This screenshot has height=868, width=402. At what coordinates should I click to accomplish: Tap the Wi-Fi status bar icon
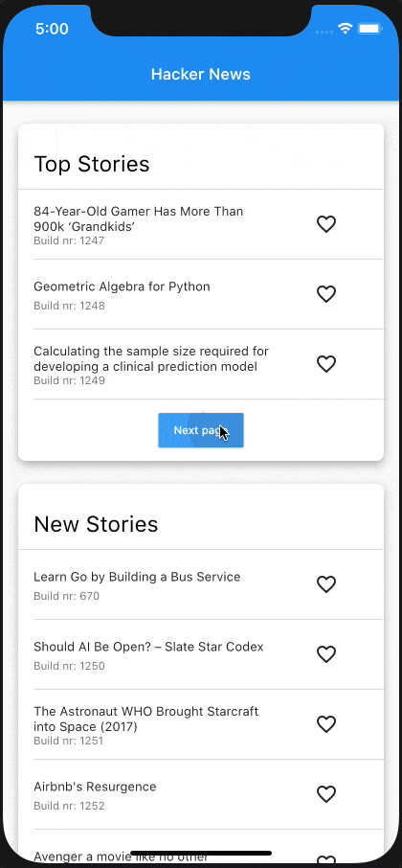click(x=346, y=29)
